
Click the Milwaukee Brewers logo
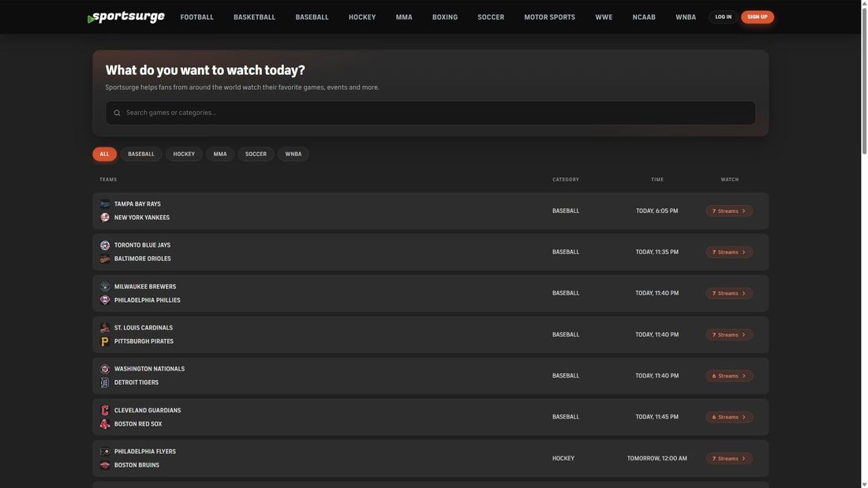tap(105, 287)
